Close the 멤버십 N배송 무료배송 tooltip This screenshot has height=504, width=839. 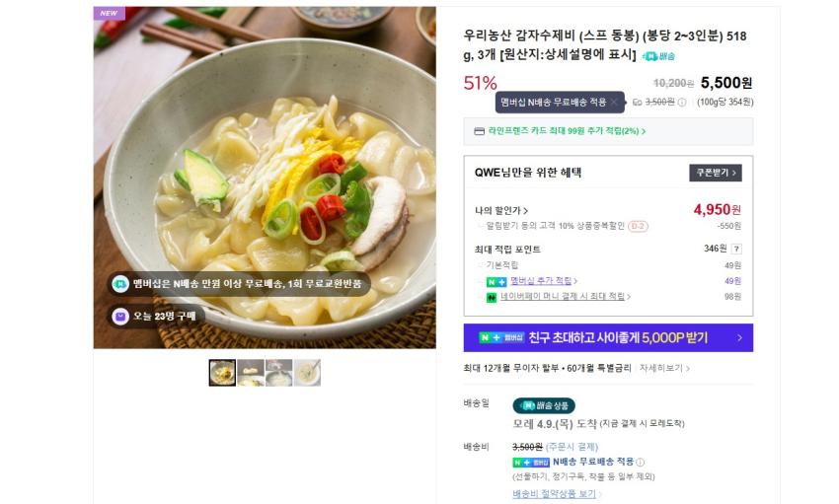click(614, 102)
